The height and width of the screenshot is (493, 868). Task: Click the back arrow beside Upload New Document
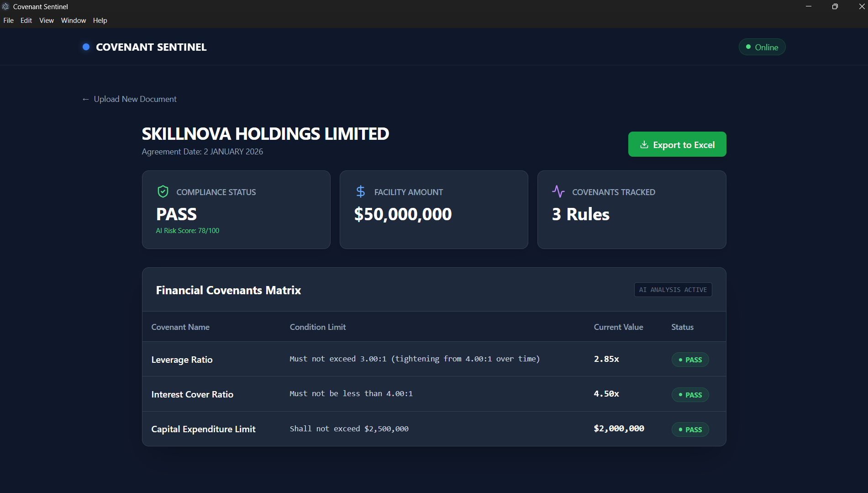point(85,99)
